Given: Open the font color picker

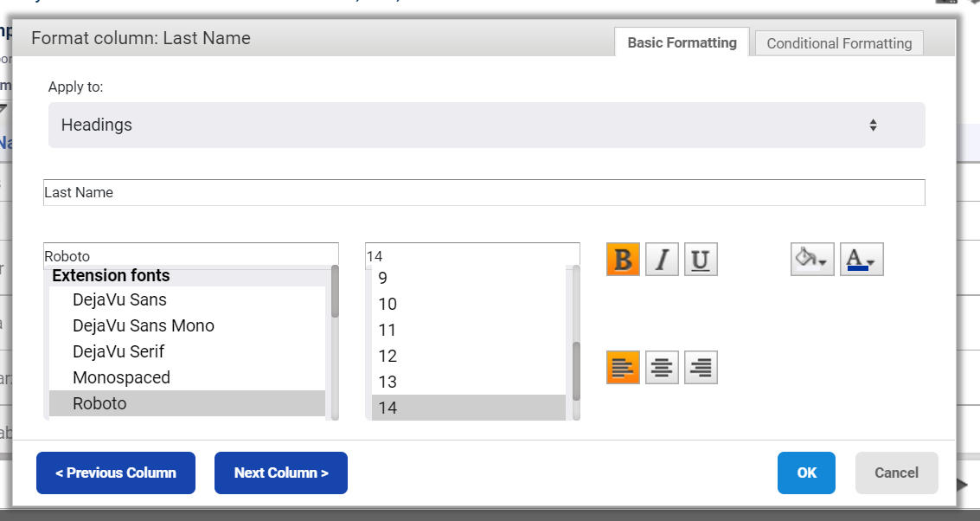Looking at the screenshot, I should coord(862,260).
